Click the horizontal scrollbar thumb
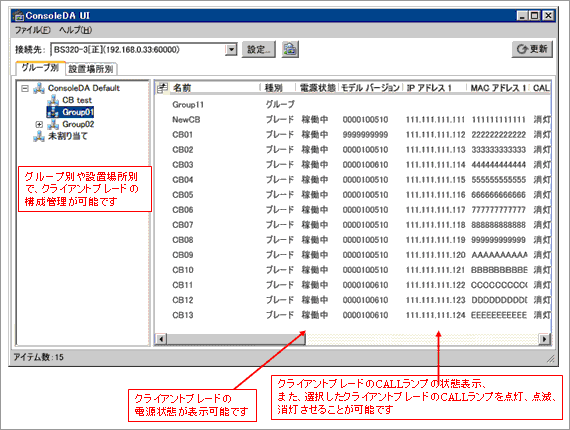570x430 pixels. 236,339
